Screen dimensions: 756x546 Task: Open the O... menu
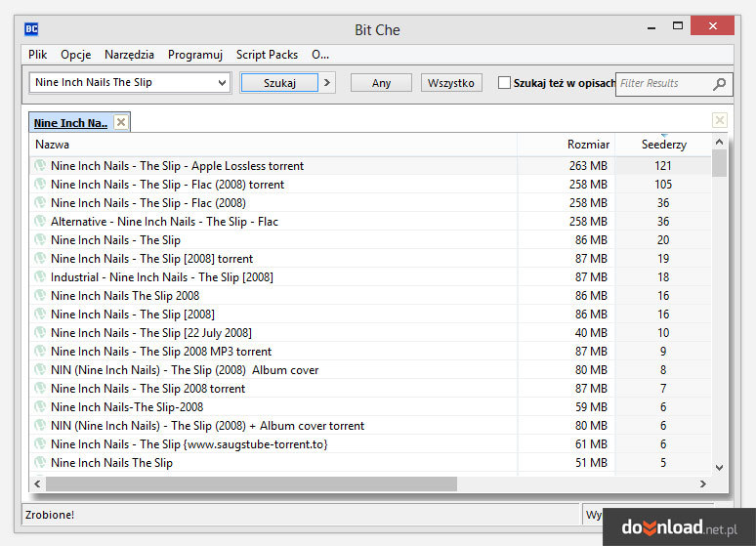[x=320, y=55]
